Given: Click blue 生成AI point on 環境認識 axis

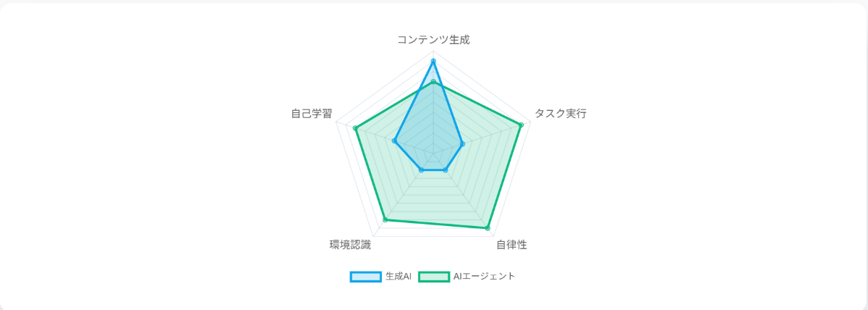Looking at the screenshot, I should (421, 170).
